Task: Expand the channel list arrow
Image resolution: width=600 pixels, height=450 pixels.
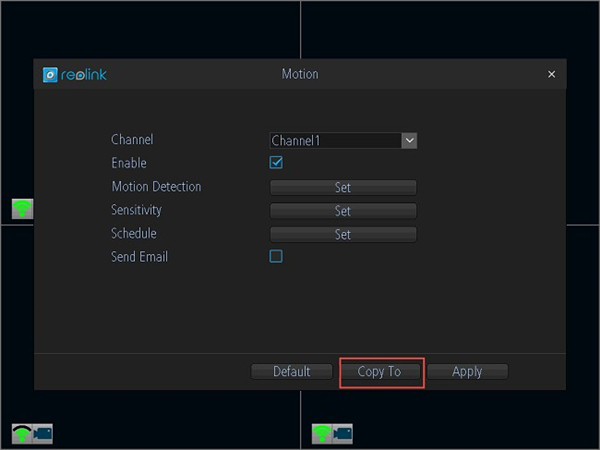Action: pyautogui.click(x=409, y=140)
